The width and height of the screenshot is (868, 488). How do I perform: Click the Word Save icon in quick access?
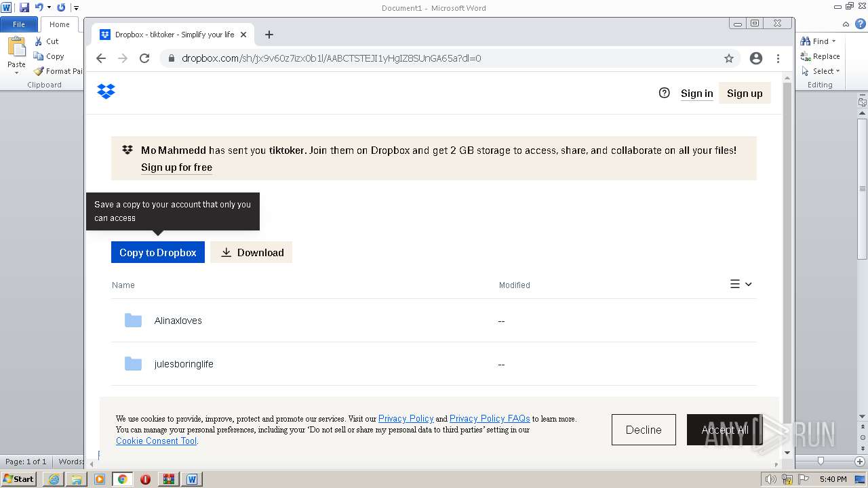[24, 7]
